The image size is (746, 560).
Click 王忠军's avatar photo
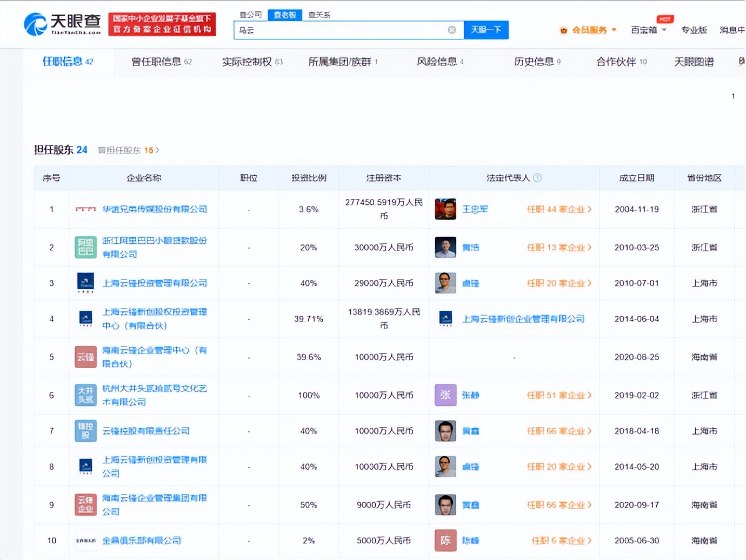click(445, 209)
